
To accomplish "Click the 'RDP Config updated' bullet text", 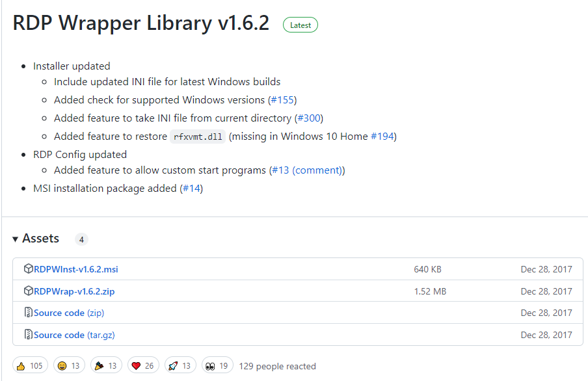I will (x=80, y=155).
